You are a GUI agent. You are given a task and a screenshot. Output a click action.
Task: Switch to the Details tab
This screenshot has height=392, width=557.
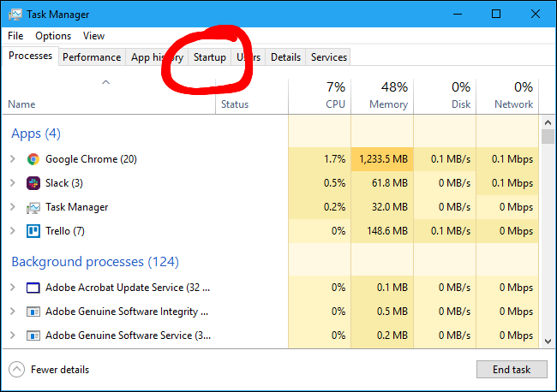[x=285, y=57]
